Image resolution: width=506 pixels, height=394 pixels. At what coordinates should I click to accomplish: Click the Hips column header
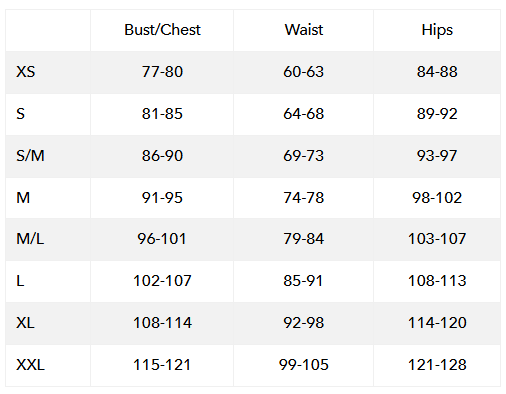(437, 30)
